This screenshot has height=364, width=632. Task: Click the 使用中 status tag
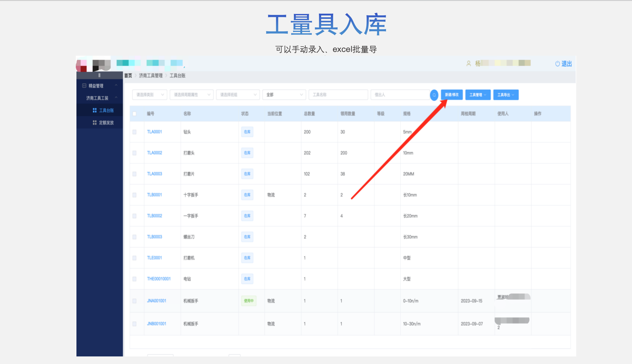[x=249, y=301]
